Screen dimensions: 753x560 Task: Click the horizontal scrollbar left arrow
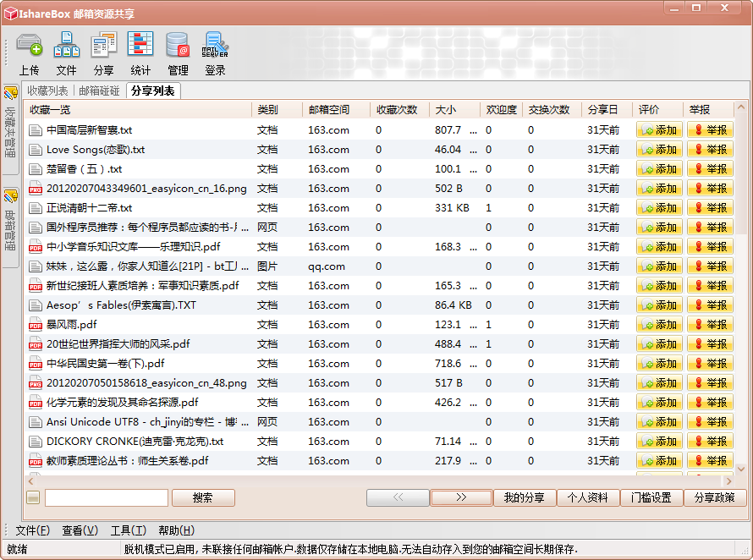tap(31, 480)
